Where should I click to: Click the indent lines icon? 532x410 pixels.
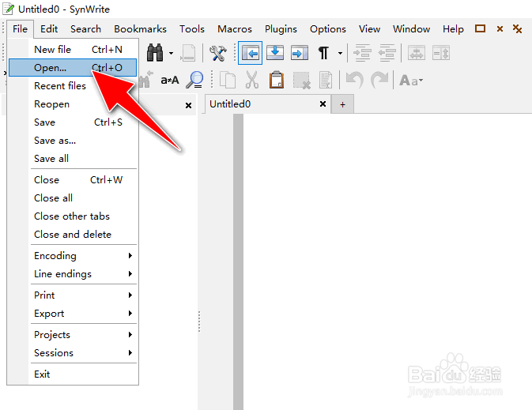point(362,53)
